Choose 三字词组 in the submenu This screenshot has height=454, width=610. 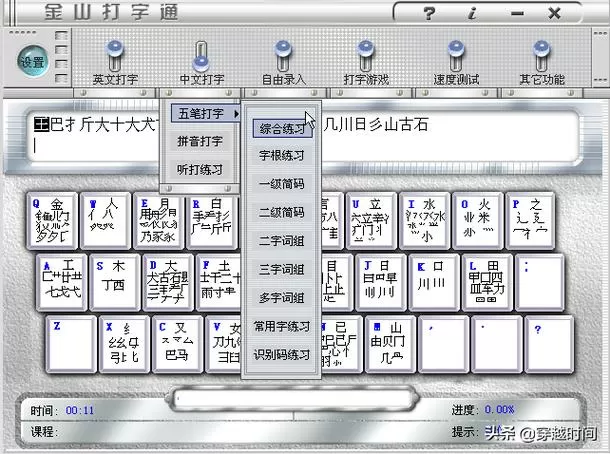[x=282, y=269]
